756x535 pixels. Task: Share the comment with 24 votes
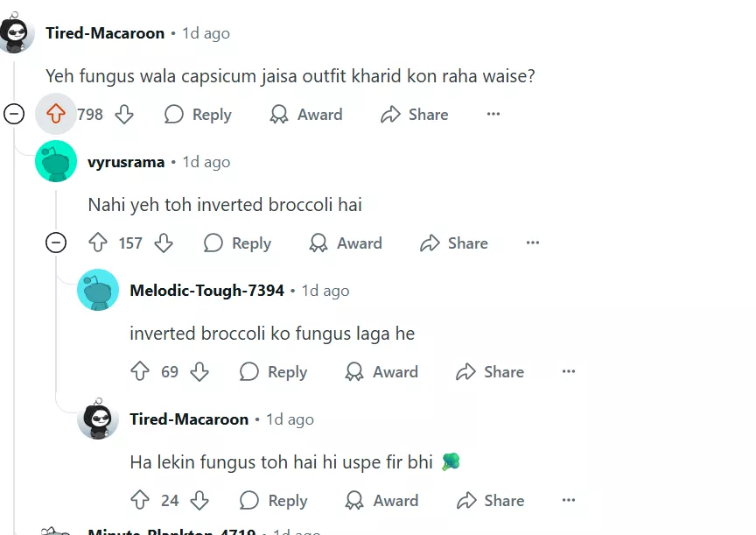[x=490, y=501]
